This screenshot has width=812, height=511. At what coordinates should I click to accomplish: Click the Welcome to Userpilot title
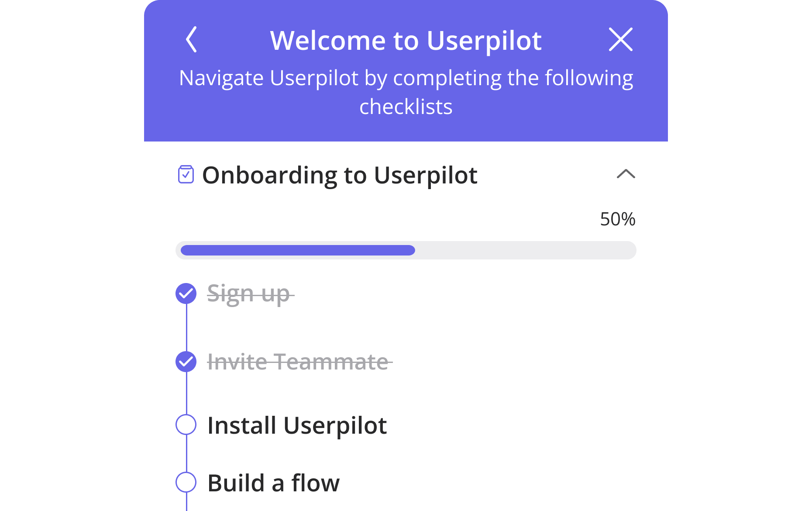point(406,41)
